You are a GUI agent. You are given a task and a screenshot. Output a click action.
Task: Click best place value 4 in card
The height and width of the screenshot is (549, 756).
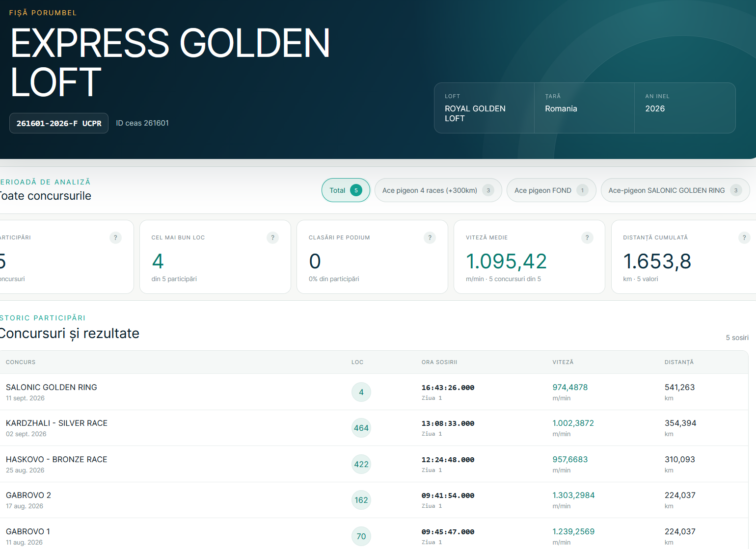[x=158, y=261]
